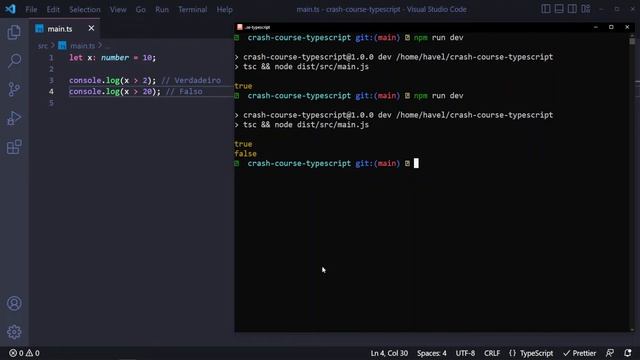The image size is (640, 360).
Task: Toggle the secondary side bar layout icon
Action: coord(572,9)
